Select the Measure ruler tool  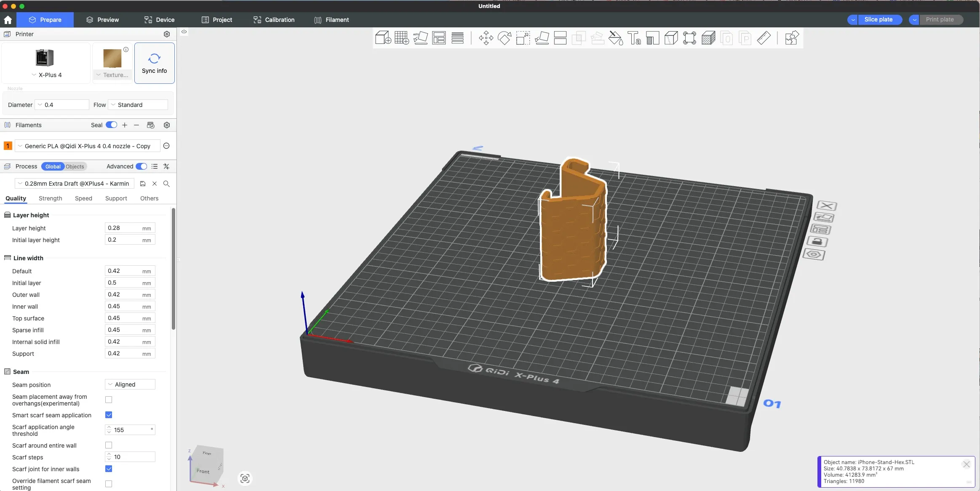764,38
